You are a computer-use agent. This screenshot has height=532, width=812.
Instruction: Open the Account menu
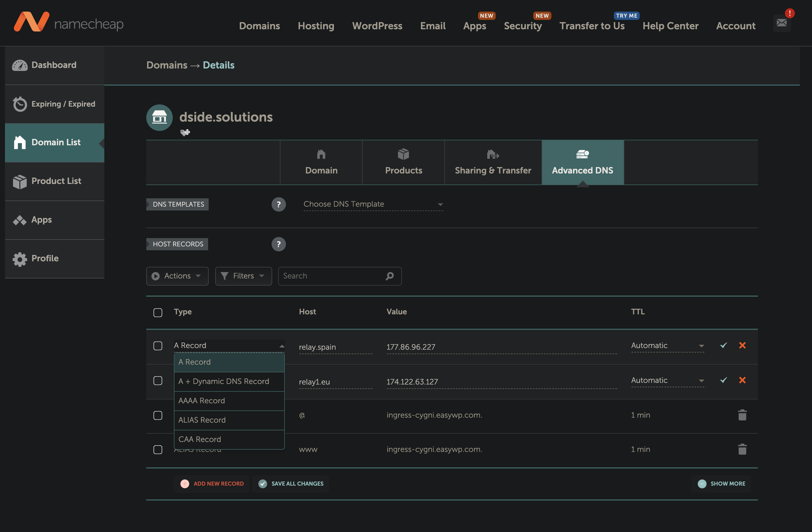pos(736,26)
